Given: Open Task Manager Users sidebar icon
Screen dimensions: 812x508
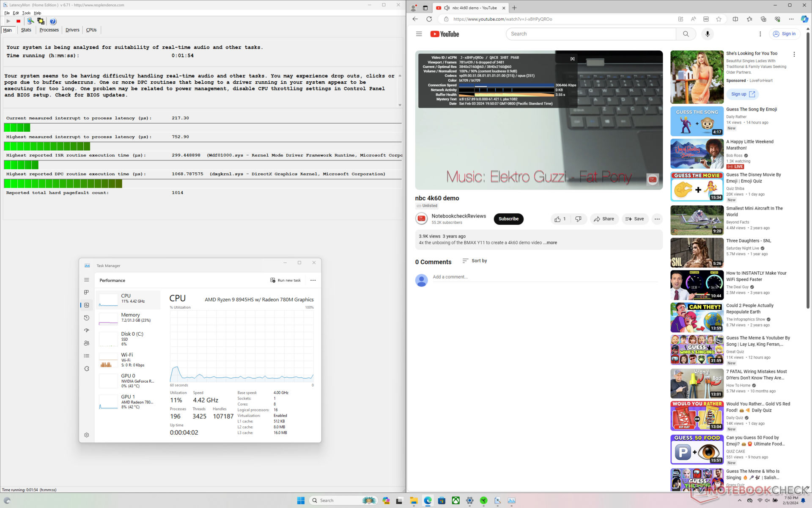Looking at the screenshot, I should click(x=87, y=343).
